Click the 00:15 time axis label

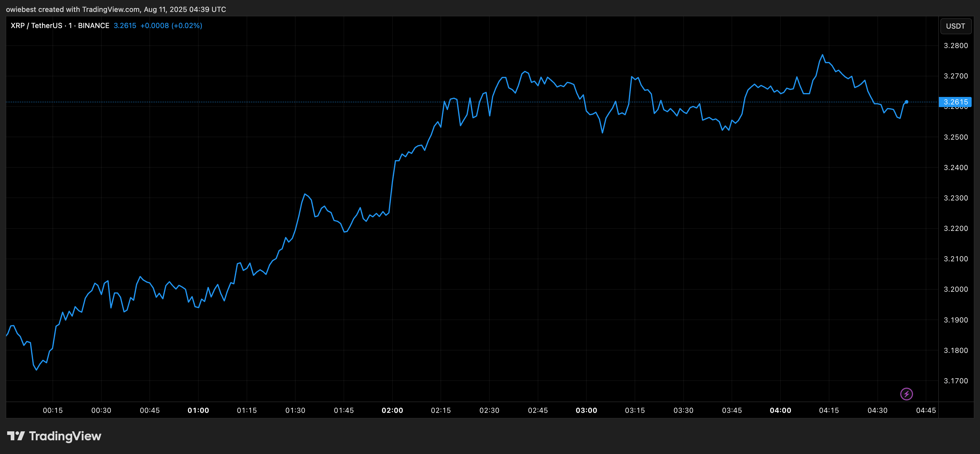pyautogui.click(x=52, y=410)
